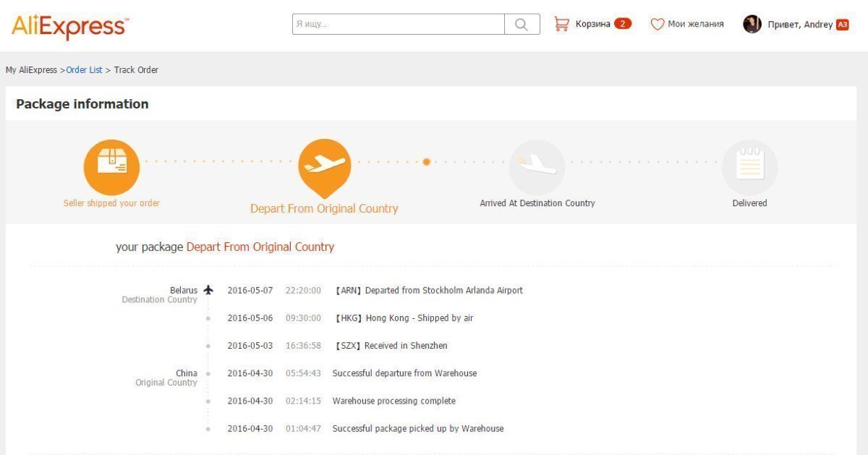This screenshot has width=868, height=455.
Task: Click the black airplane tracking icon
Action: 208,290
